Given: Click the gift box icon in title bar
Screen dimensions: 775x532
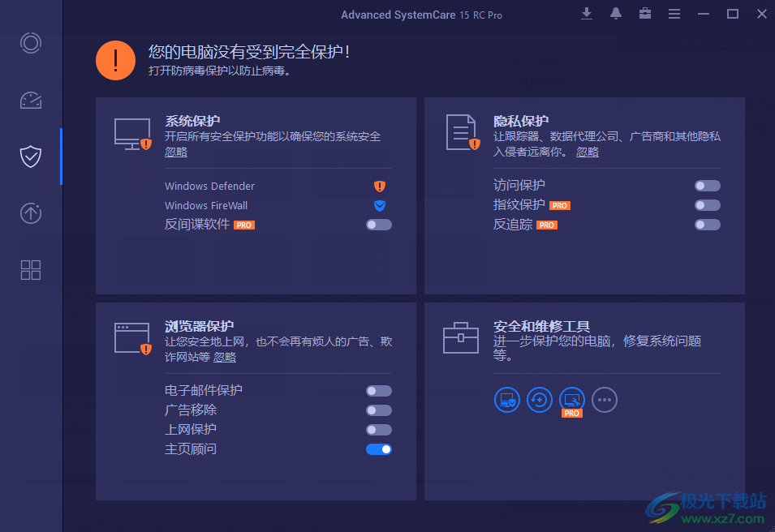Looking at the screenshot, I should point(644,14).
